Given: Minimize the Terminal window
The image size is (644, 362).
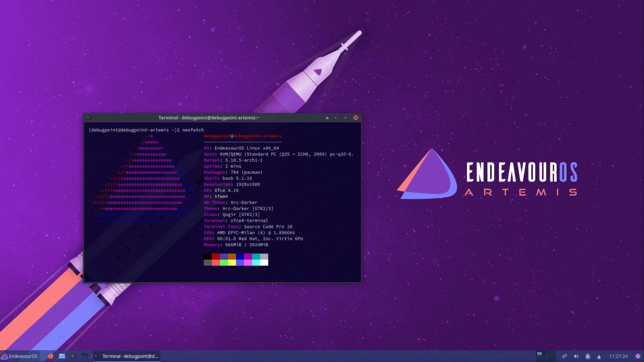Looking at the screenshot, I should coord(336,118).
